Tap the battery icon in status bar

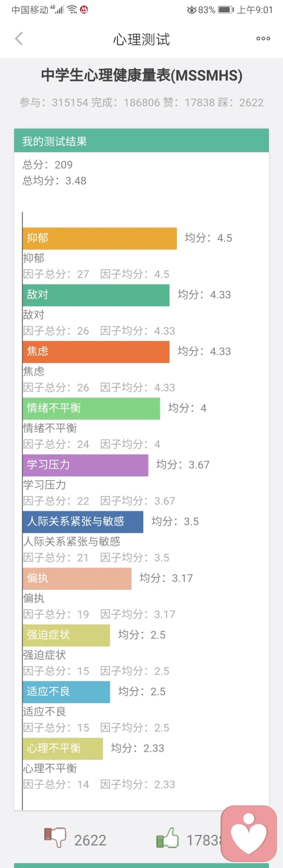(x=226, y=9)
